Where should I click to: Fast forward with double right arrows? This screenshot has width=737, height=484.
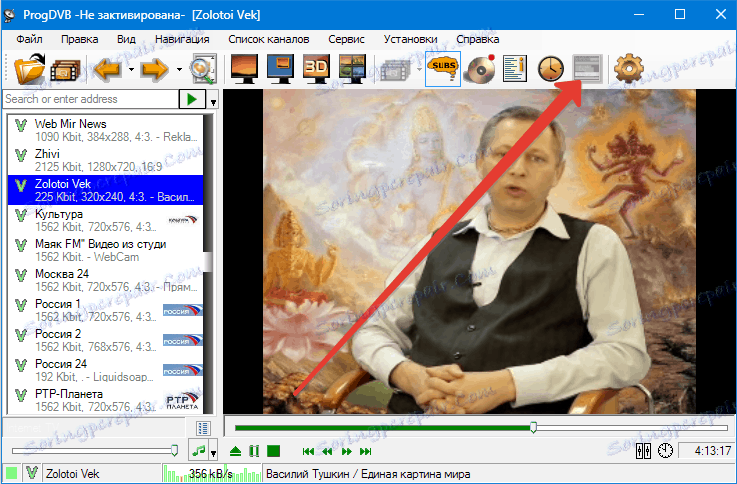click(x=347, y=452)
